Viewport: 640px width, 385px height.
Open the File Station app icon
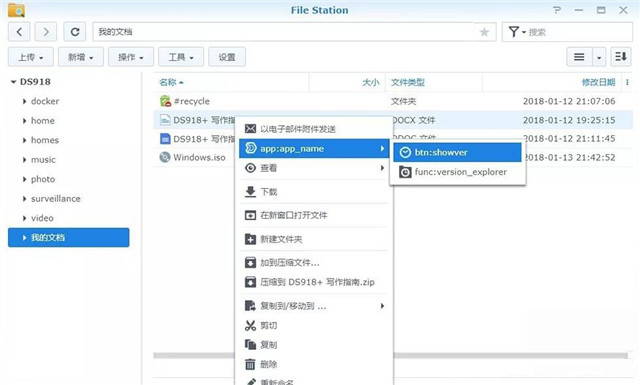(16, 10)
